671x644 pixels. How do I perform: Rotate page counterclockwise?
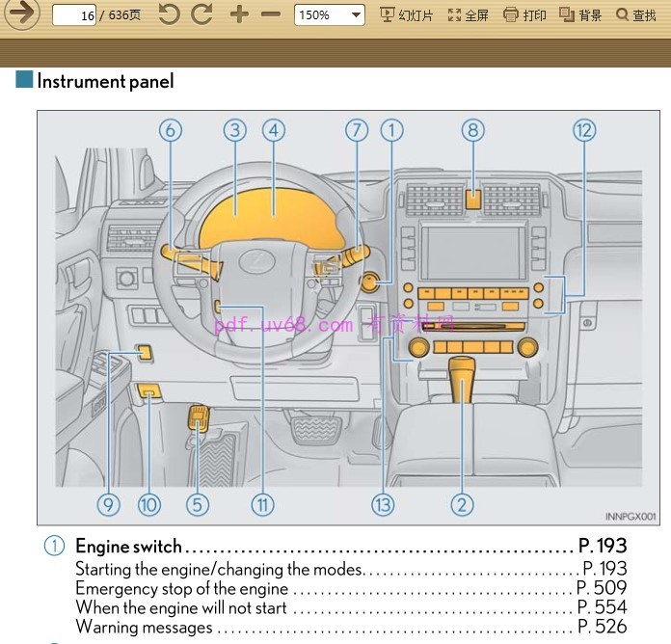pyautogui.click(x=169, y=14)
